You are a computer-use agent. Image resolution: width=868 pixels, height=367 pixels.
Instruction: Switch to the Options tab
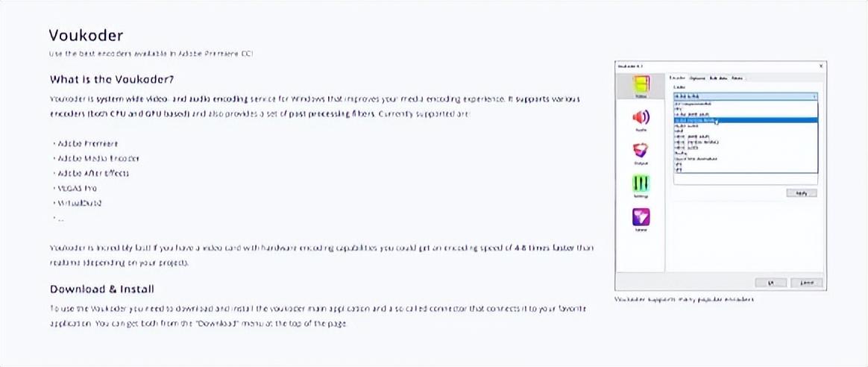696,78
